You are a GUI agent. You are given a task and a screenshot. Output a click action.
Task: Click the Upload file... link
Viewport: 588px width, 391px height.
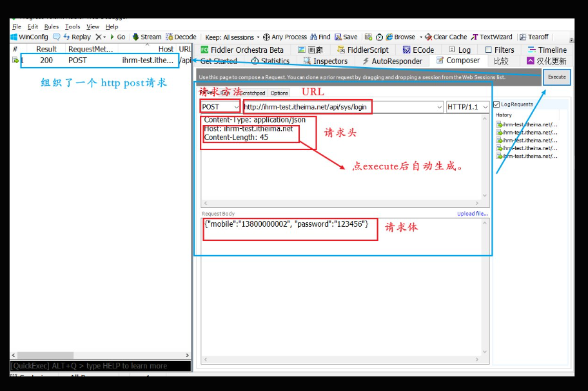(473, 214)
